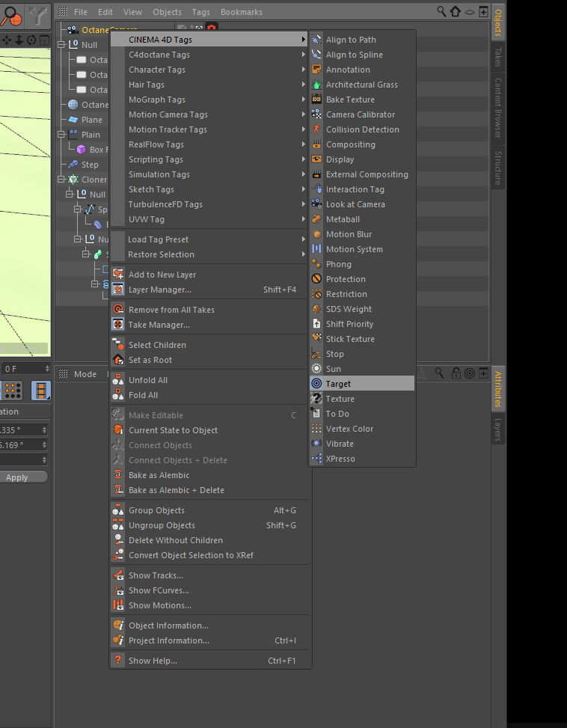Choose Align to Path tag
Image resolution: width=567 pixels, height=728 pixels.
click(x=362, y=40)
